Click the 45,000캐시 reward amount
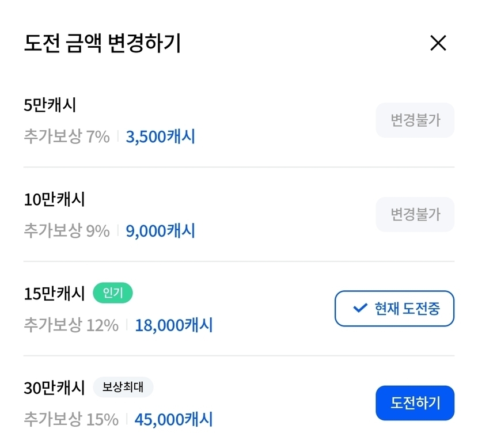This screenshot has height=448, width=478. (174, 419)
